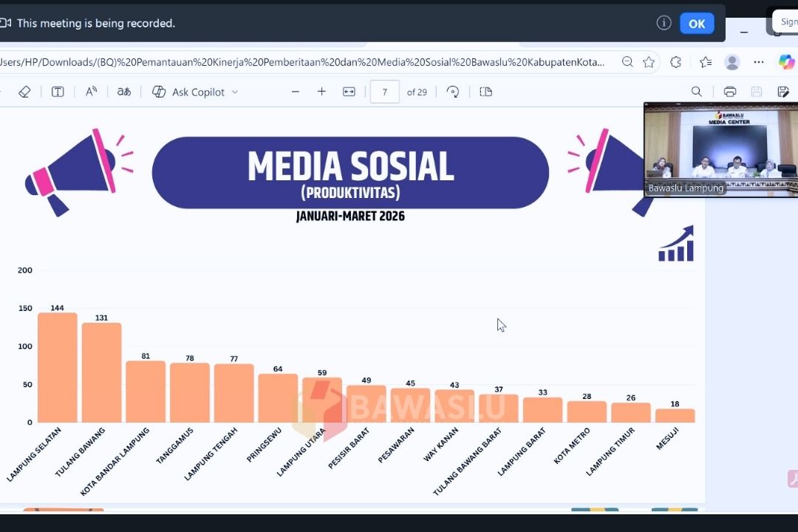
Task: Open the browser profile menu
Action: (731, 62)
